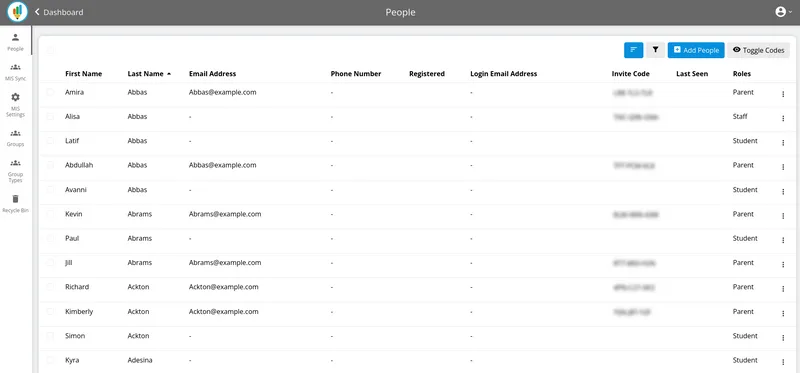The image size is (800, 373).
Task: Click the Staff role for Alisa
Action: [740, 116]
